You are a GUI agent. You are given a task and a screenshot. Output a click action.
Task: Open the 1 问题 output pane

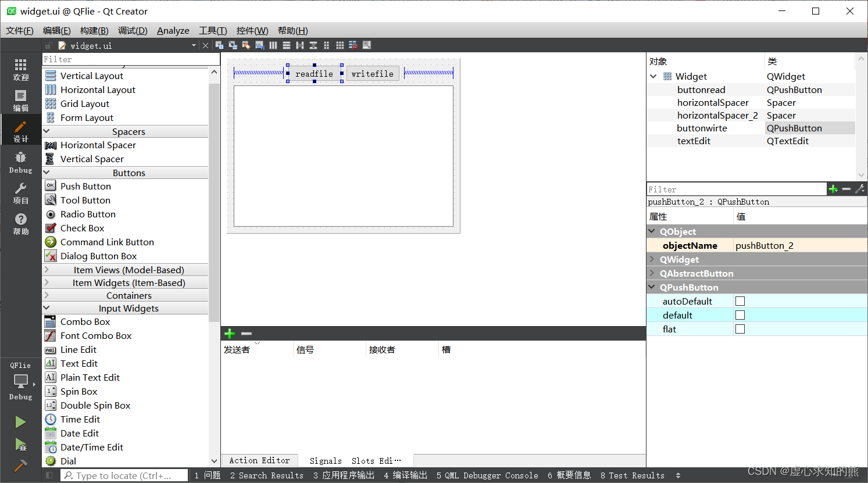coord(208,475)
